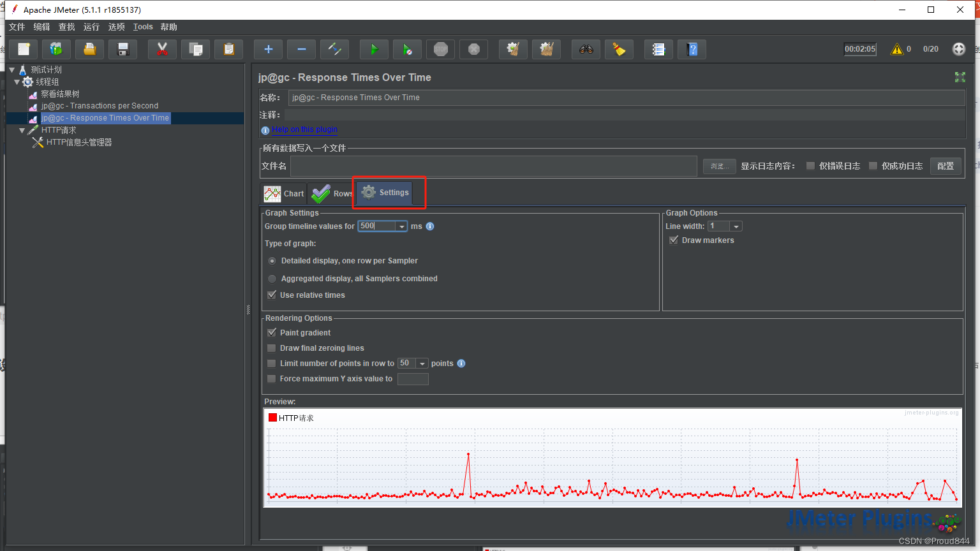Collapse 测试计划 tree node
The width and height of the screenshot is (980, 551).
tap(11, 70)
